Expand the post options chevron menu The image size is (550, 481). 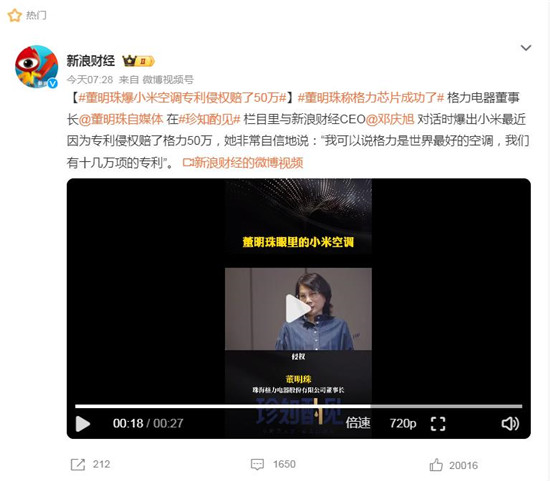tap(525, 48)
